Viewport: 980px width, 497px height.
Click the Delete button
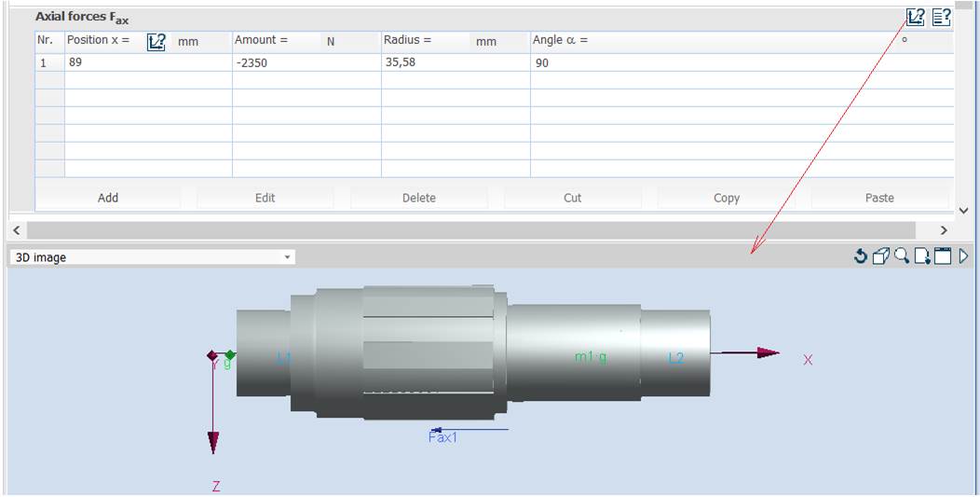[419, 198]
